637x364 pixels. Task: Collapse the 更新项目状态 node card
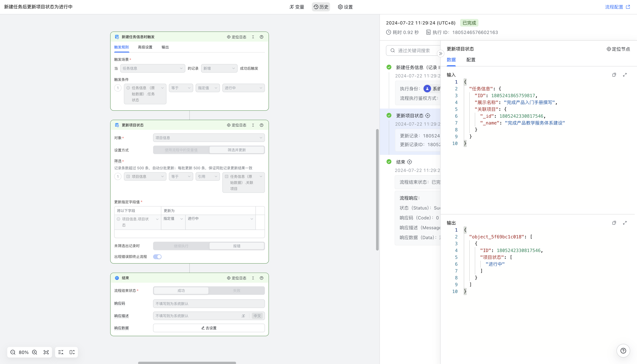pyautogui.click(x=253, y=125)
